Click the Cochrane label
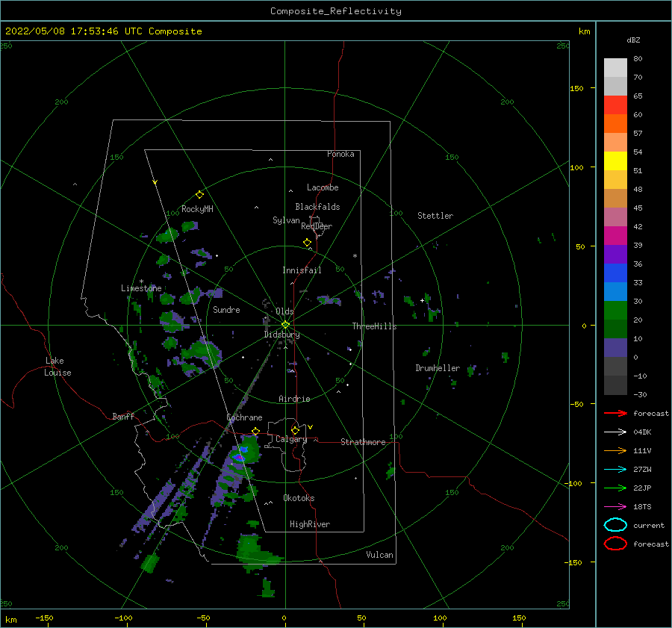 244,417
